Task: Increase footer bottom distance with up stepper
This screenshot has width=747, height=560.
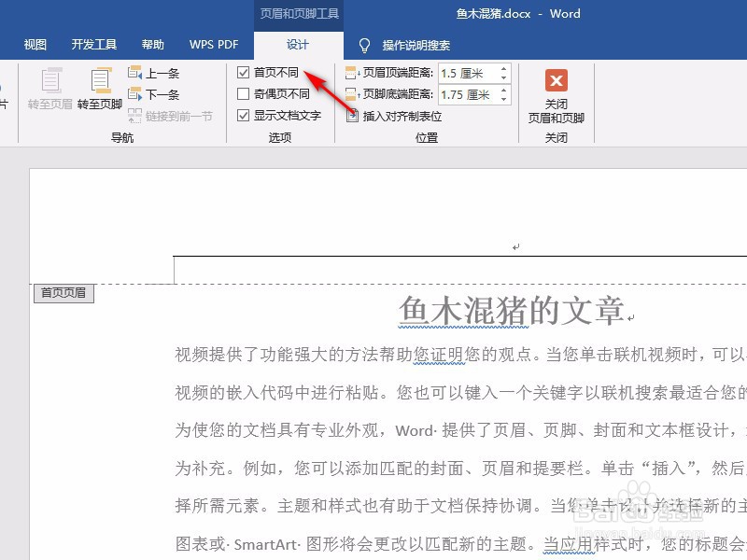Action: click(x=503, y=89)
